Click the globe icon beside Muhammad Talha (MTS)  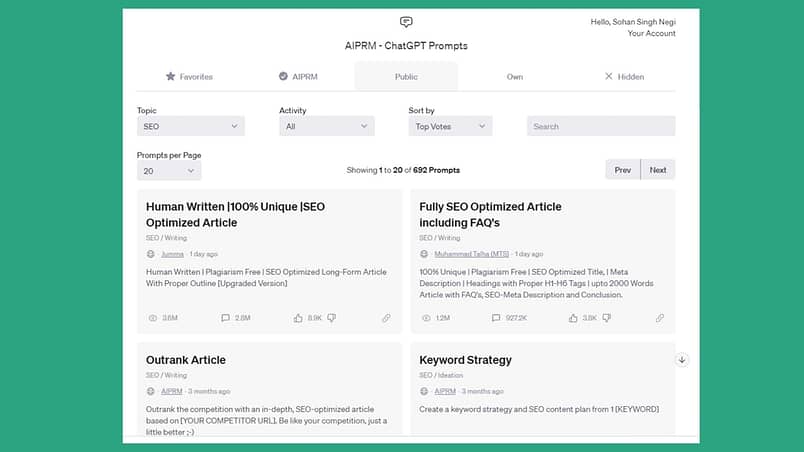click(424, 254)
